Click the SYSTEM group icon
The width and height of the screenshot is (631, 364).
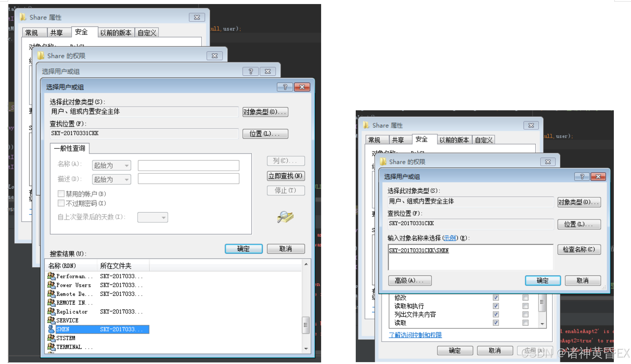(x=51, y=338)
